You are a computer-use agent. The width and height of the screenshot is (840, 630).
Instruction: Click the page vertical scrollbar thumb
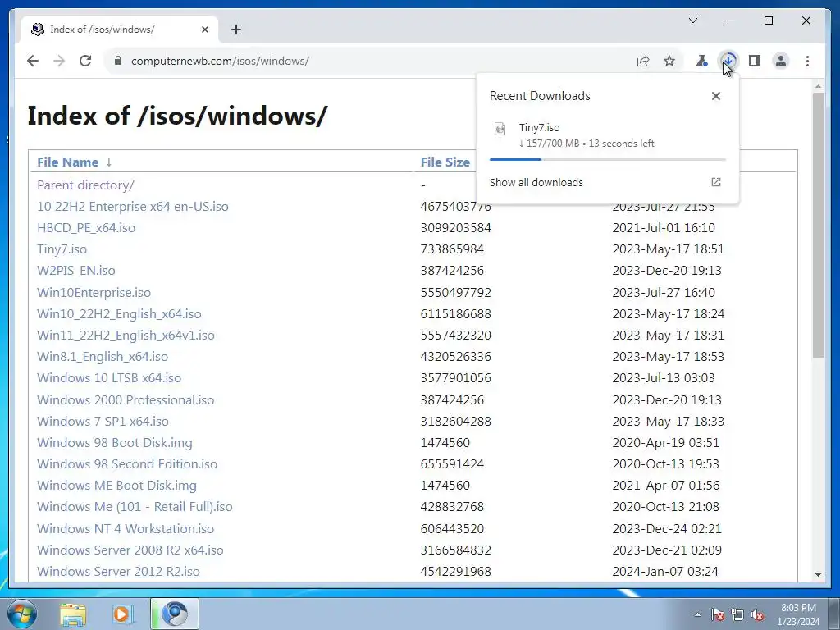(x=818, y=225)
